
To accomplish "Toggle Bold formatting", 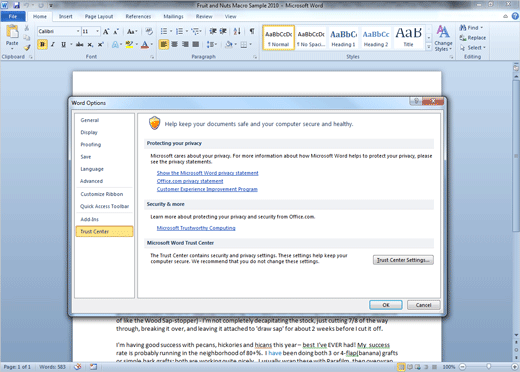I will pyautogui.click(x=42, y=44).
